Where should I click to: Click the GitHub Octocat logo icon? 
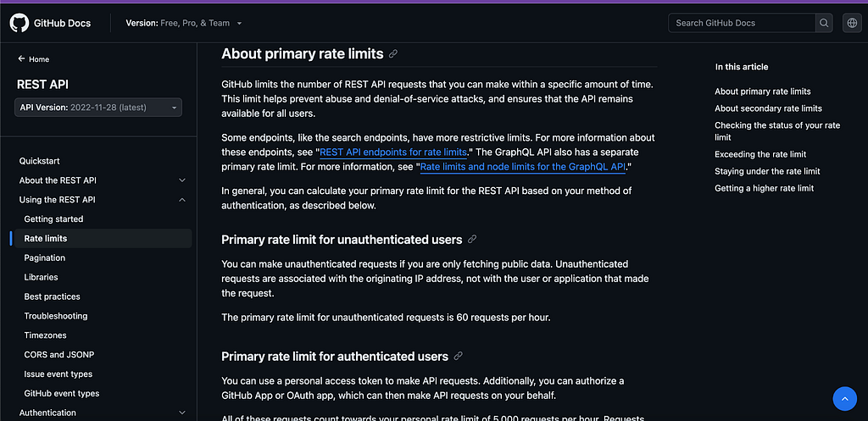pyautogui.click(x=19, y=23)
